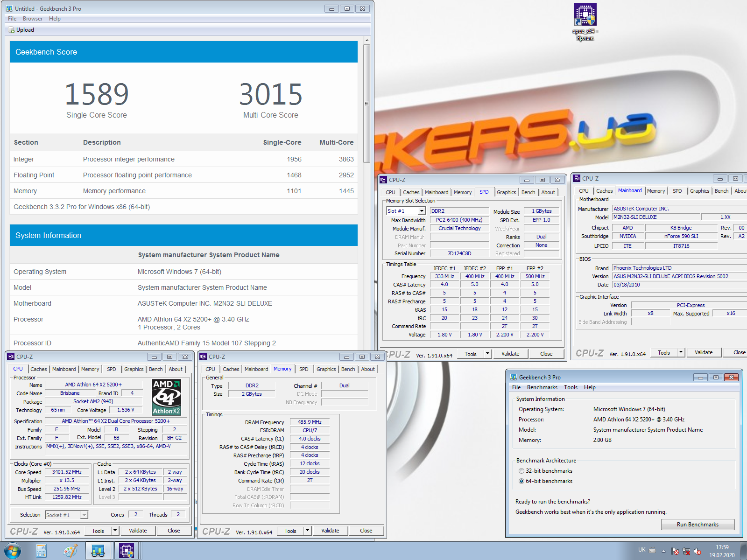
Task: Click the Action Center flag icon in tray
Action: (675, 551)
